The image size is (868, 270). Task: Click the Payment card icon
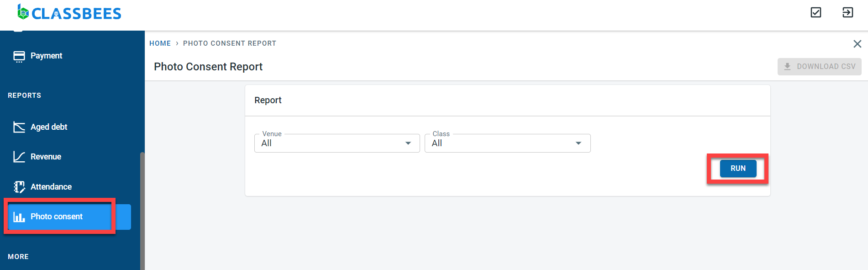click(x=19, y=56)
